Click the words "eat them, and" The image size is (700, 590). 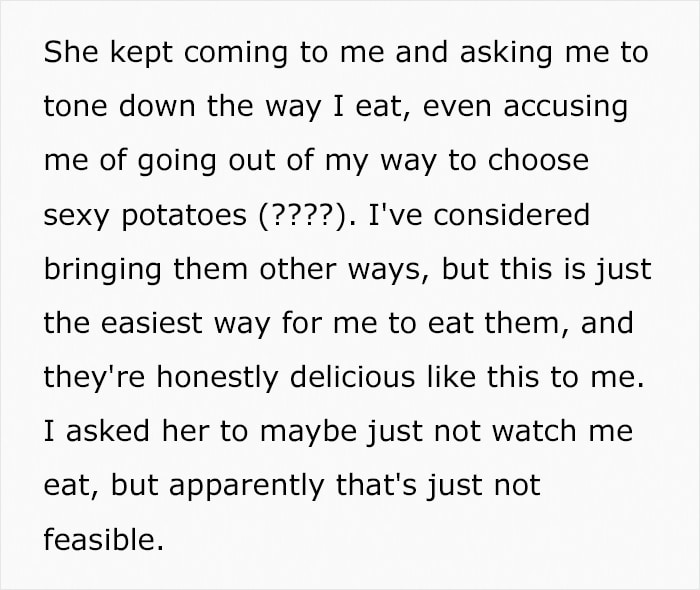coord(530,323)
